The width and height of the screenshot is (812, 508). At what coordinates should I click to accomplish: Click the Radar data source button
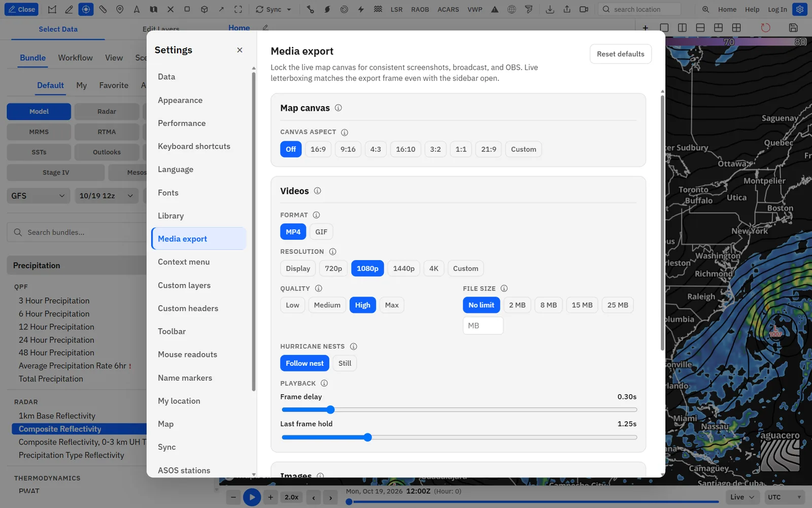pos(107,111)
